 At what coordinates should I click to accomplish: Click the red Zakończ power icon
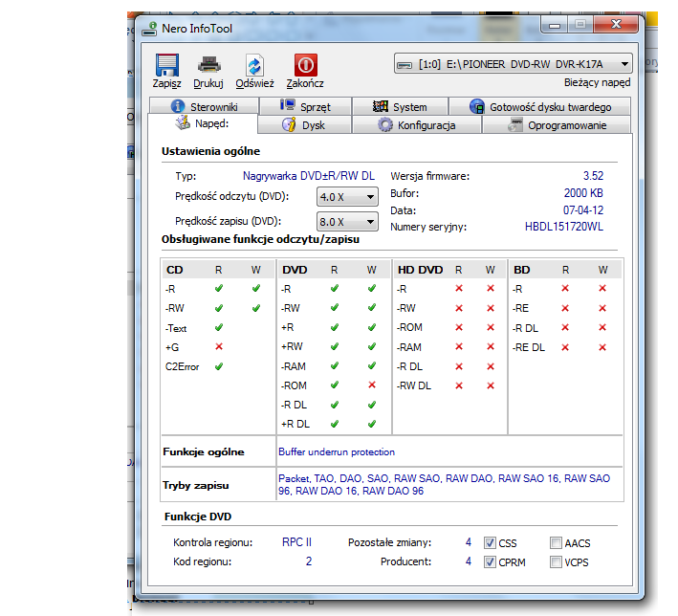tap(305, 65)
